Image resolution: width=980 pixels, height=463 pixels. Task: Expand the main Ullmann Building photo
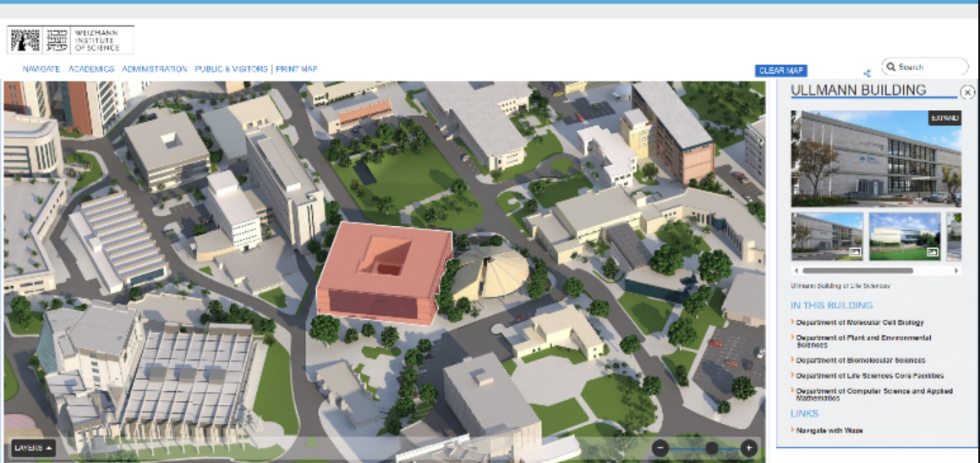click(944, 119)
